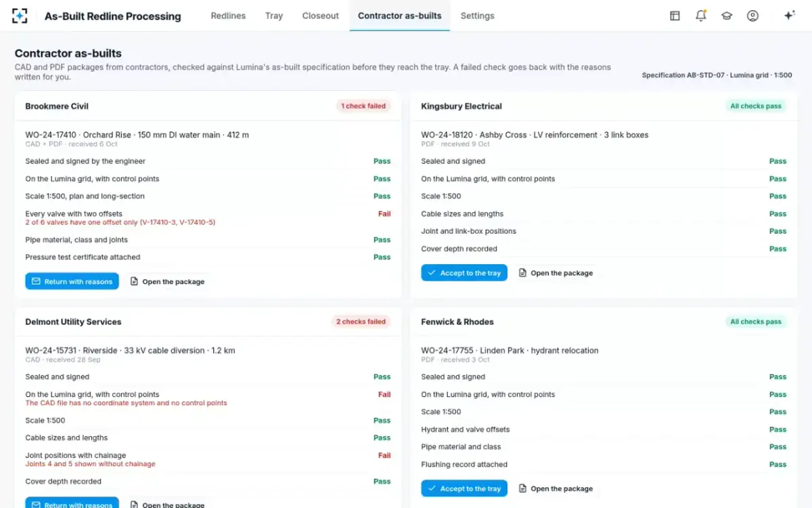The image size is (812, 508).
Task: Accept Fenwick & Rhodes package to the tray
Action: pos(464,488)
